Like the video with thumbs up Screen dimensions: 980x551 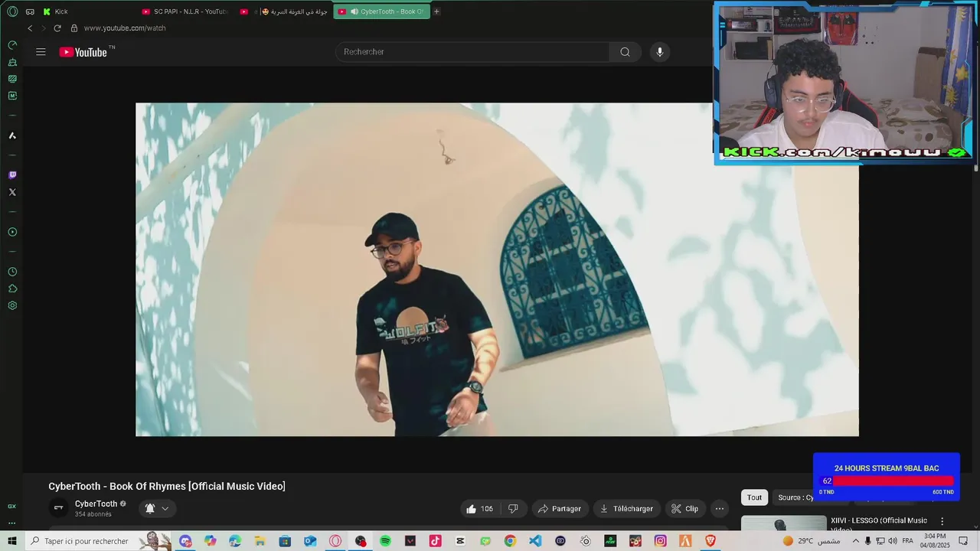tap(479, 509)
